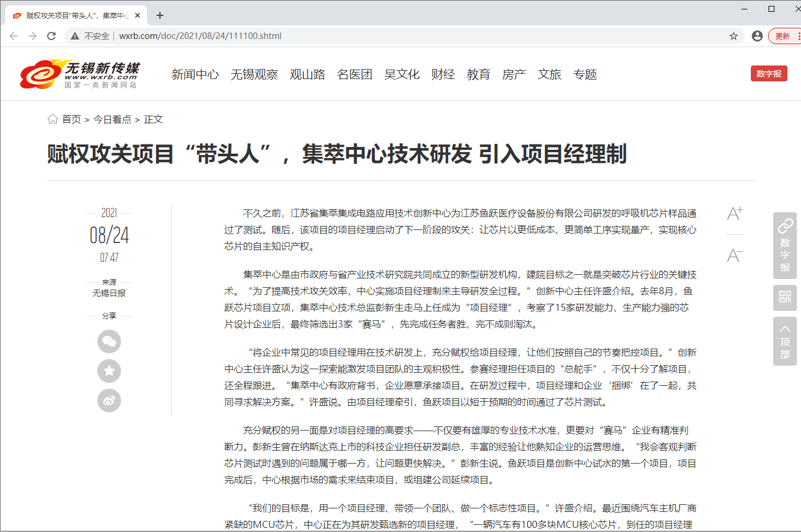
Task: Return to top with 顶部 button
Action: [x=785, y=341]
